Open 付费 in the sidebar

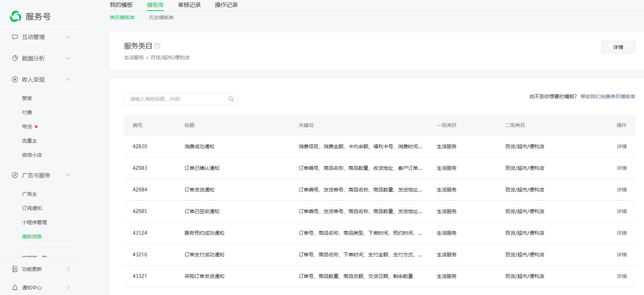pyautogui.click(x=27, y=112)
